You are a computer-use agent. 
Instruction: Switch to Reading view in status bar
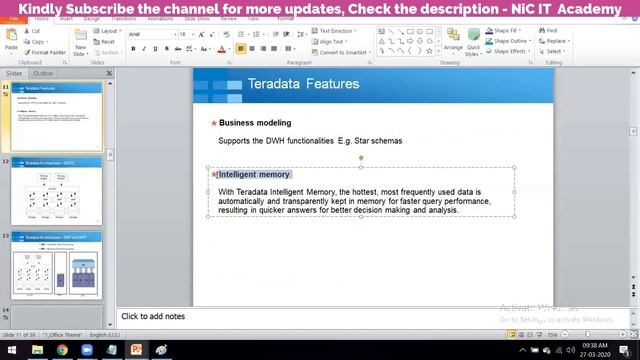(530, 335)
